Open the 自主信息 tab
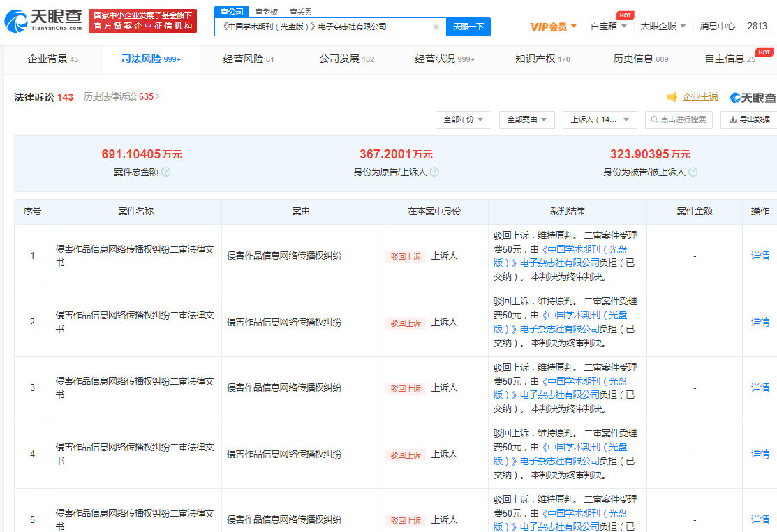777x532 pixels. (x=730, y=59)
